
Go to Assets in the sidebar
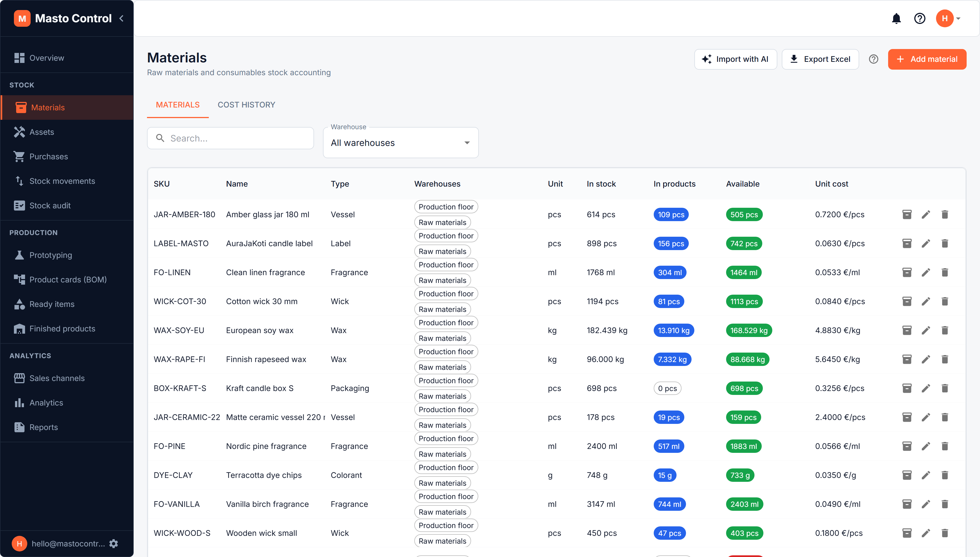[67, 132]
